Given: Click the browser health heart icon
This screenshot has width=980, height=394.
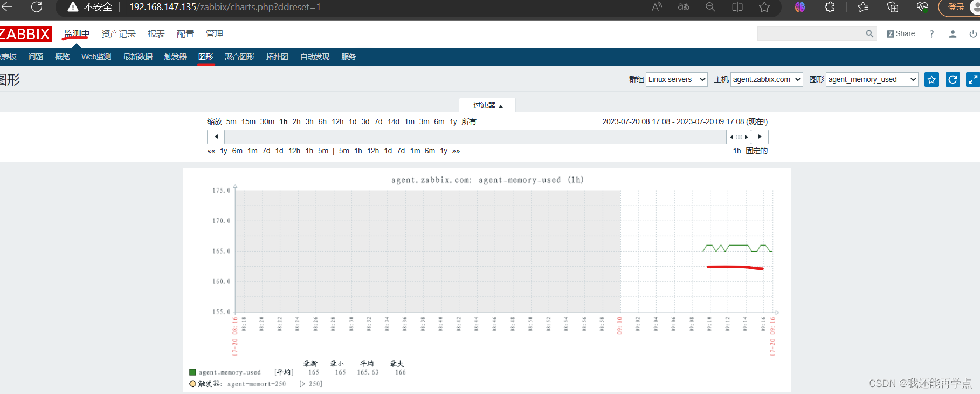Looking at the screenshot, I should click(922, 7).
